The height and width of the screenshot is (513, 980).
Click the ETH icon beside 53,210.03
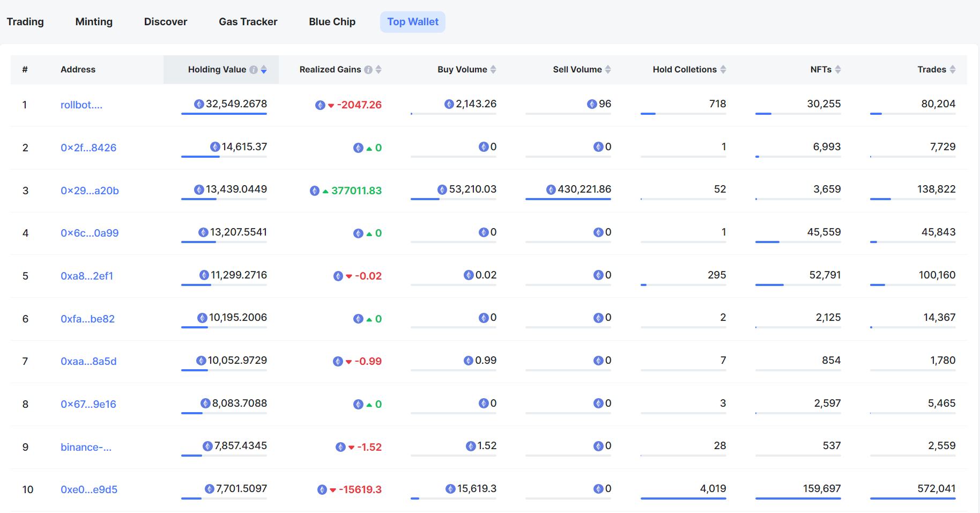click(x=442, y=189)
